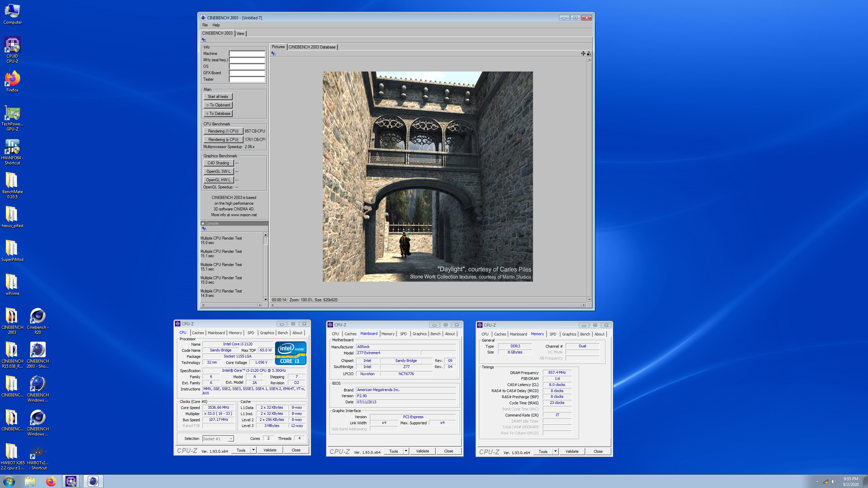Open CINEBENCH R15.038 folder
This screenshot has height=488, width=868.
click(13, 355)
